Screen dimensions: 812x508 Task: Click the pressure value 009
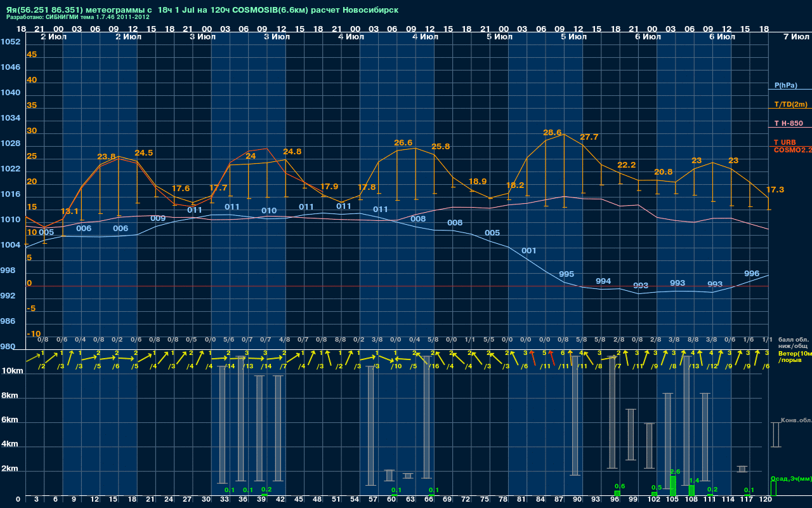click(x=158, y=218)
